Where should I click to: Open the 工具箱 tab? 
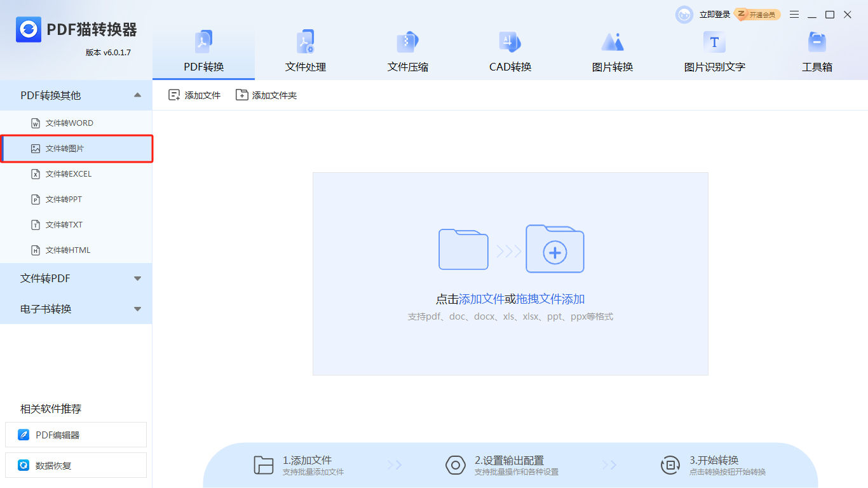click(817, 53)
